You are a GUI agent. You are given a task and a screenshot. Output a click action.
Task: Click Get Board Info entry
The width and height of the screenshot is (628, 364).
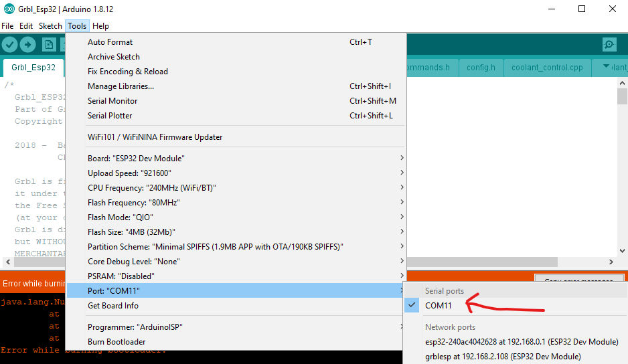[x=236, y=306]
